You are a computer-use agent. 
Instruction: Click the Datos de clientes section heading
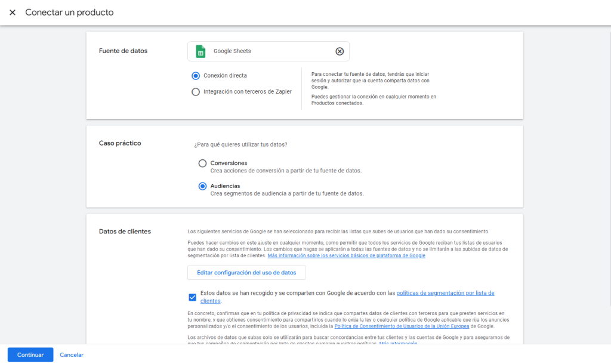tap(125, 232)
